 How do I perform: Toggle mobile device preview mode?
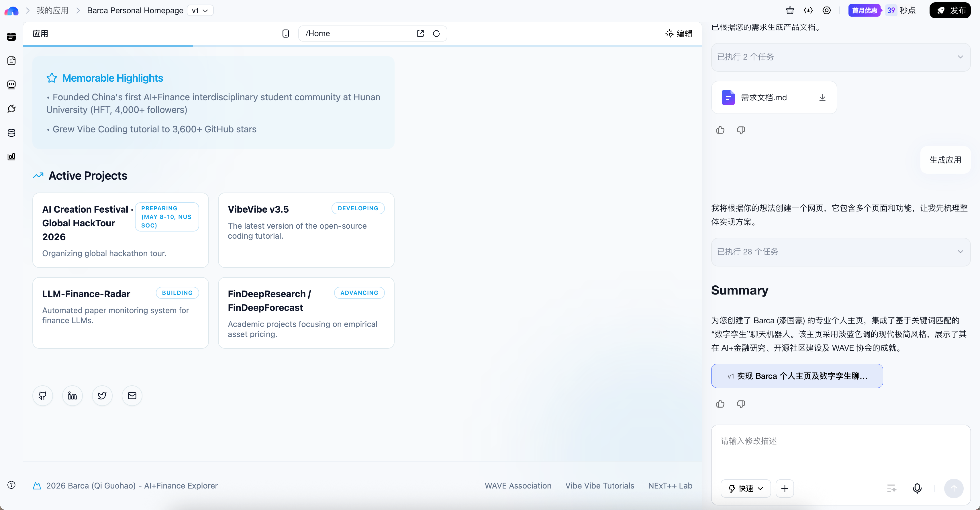point(285,34)
